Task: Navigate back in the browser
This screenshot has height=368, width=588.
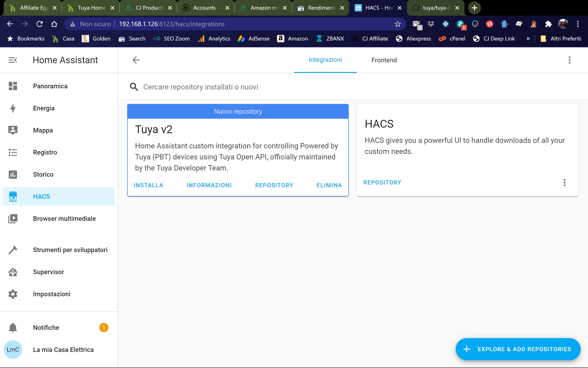Action: (10, 24)
